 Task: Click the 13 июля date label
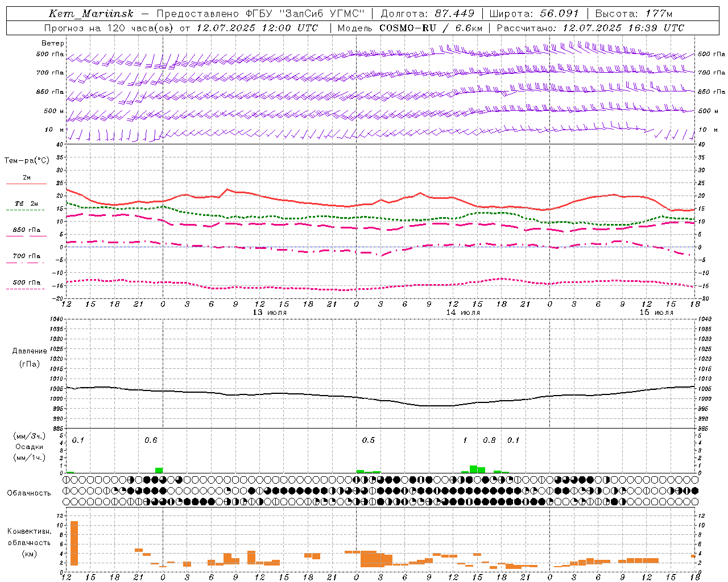[x=270, y=313]
